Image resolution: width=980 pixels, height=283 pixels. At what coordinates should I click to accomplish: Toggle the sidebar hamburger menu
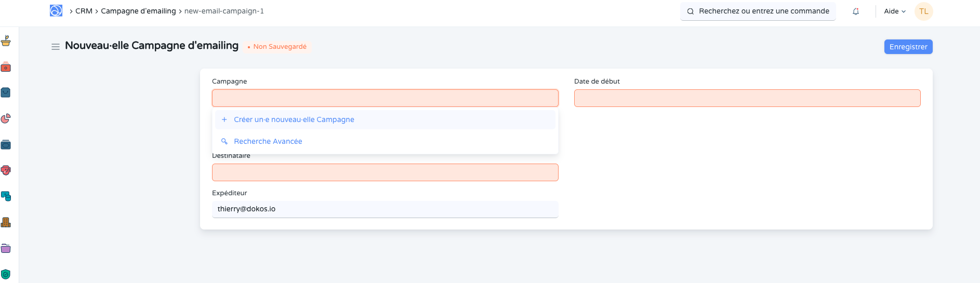coord(56,47)
